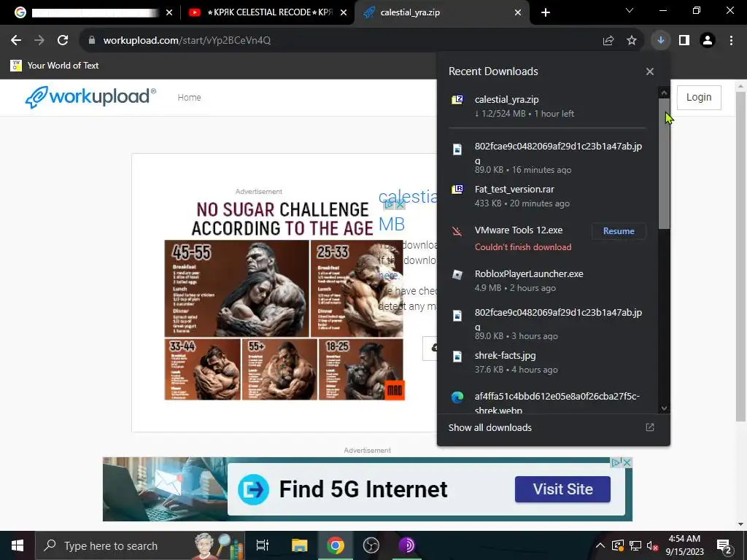Go back using the browser back arrow
Viewport: 747px width, 560px height.
16,41
